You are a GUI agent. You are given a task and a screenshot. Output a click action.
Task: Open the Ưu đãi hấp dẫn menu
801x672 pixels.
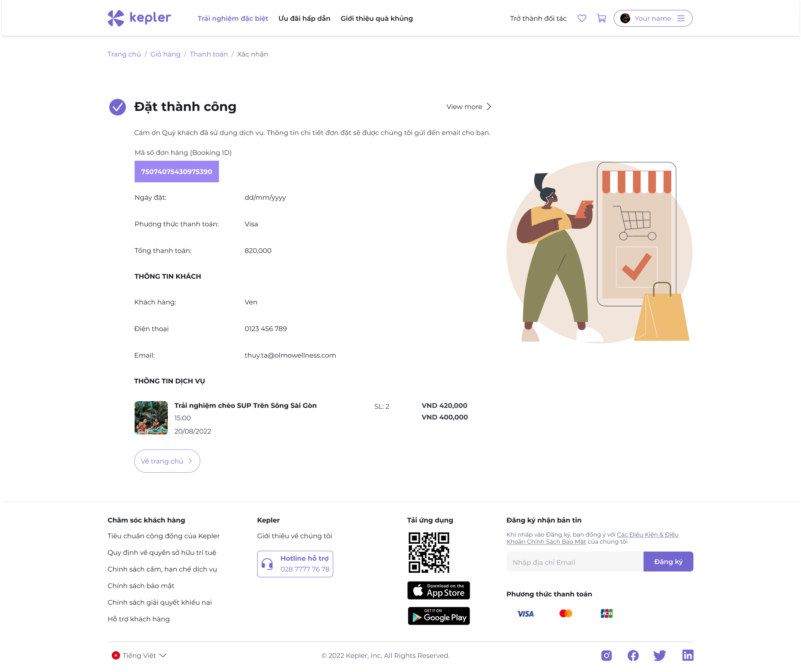coord(304,18)
